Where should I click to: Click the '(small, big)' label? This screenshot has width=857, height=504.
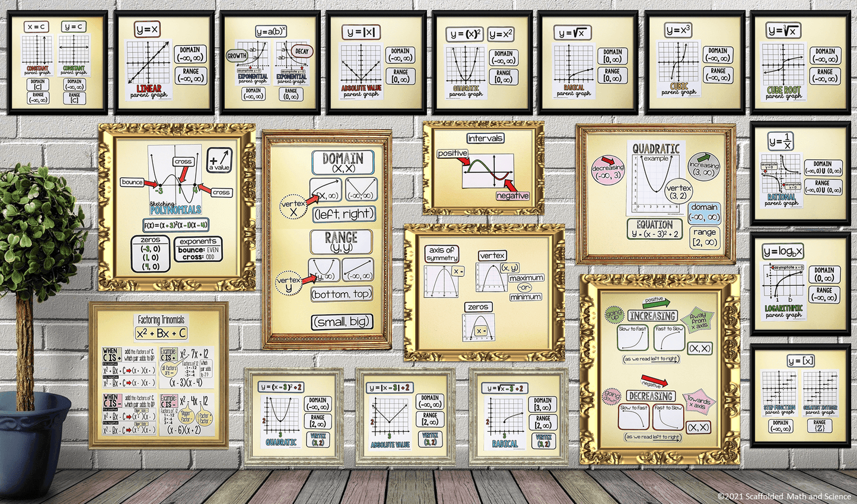click(342, 322)
